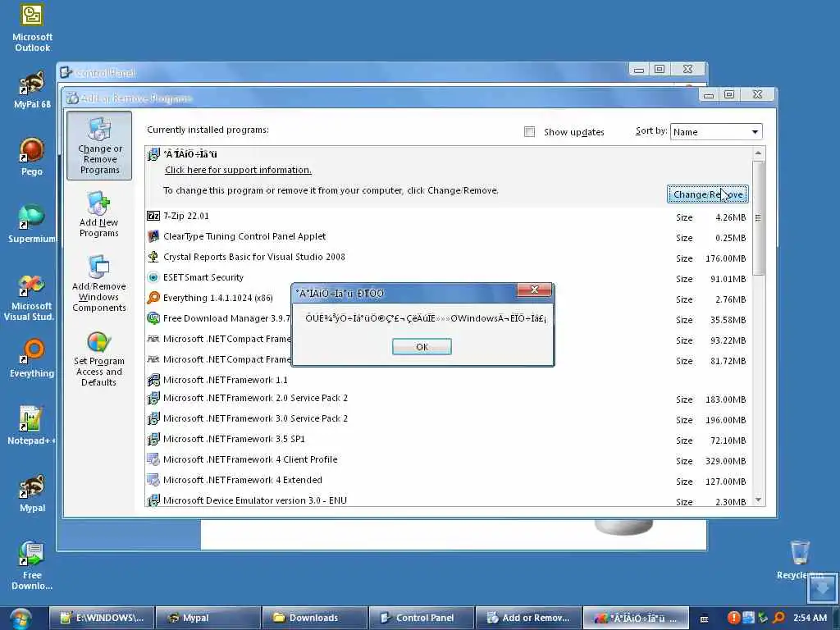Switch to Downloads taskbar item

click(x=314, y=618)
